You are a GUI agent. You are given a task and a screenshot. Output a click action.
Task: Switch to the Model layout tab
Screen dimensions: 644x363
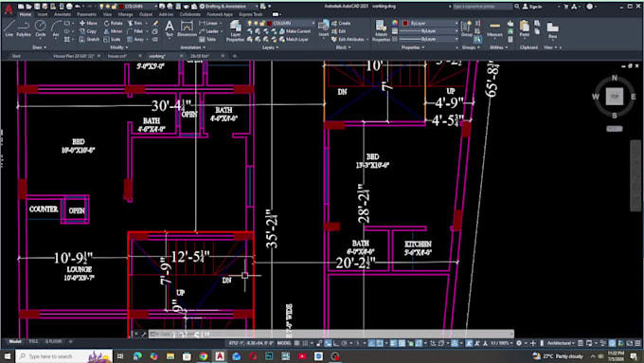tap(15, 341)
